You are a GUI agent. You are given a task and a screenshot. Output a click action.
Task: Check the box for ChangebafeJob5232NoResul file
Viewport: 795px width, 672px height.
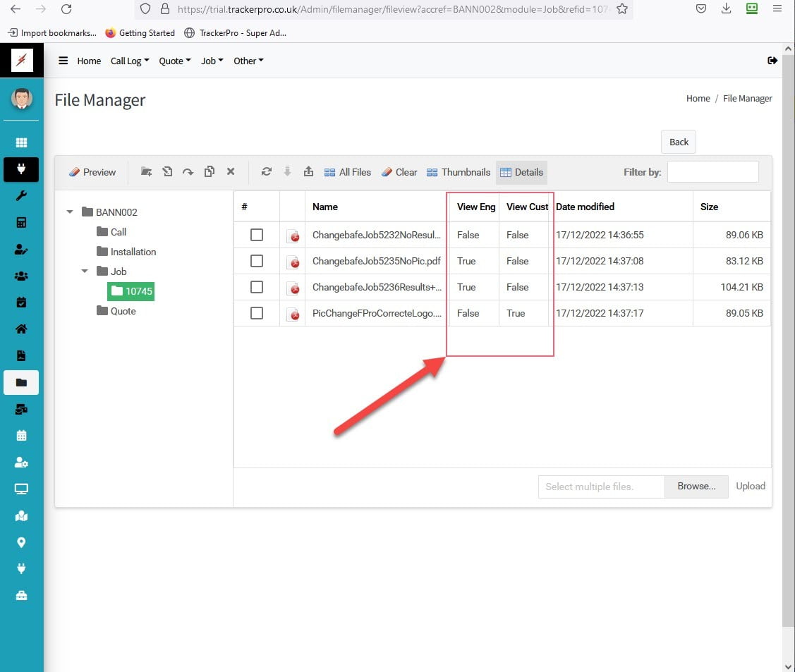coord(257,235)
